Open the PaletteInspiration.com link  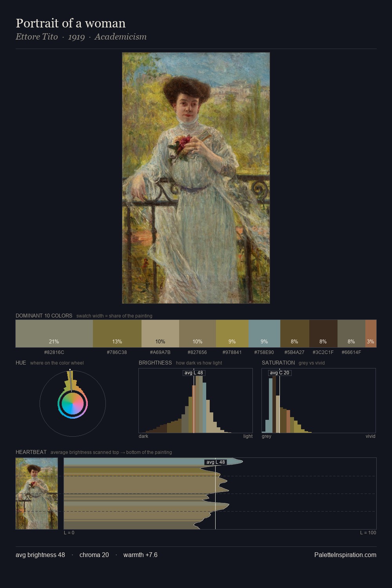click(345, 555)
